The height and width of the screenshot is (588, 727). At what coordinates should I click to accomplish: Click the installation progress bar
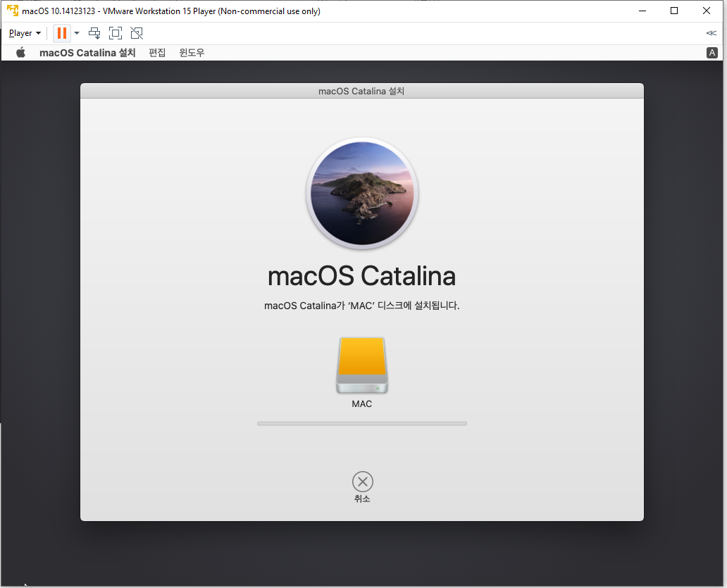[362, 423]
